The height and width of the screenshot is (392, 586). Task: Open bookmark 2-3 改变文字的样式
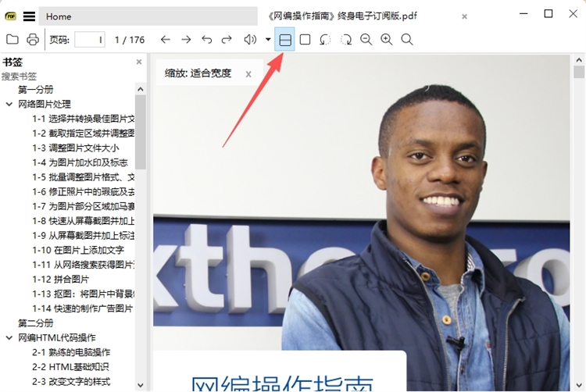71,382
